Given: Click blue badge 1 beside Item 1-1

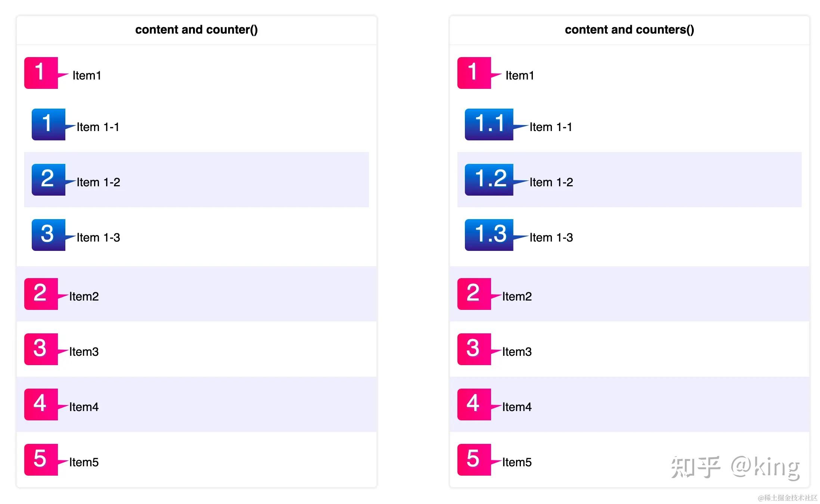Looking at the screenshot, I should 48,124.
